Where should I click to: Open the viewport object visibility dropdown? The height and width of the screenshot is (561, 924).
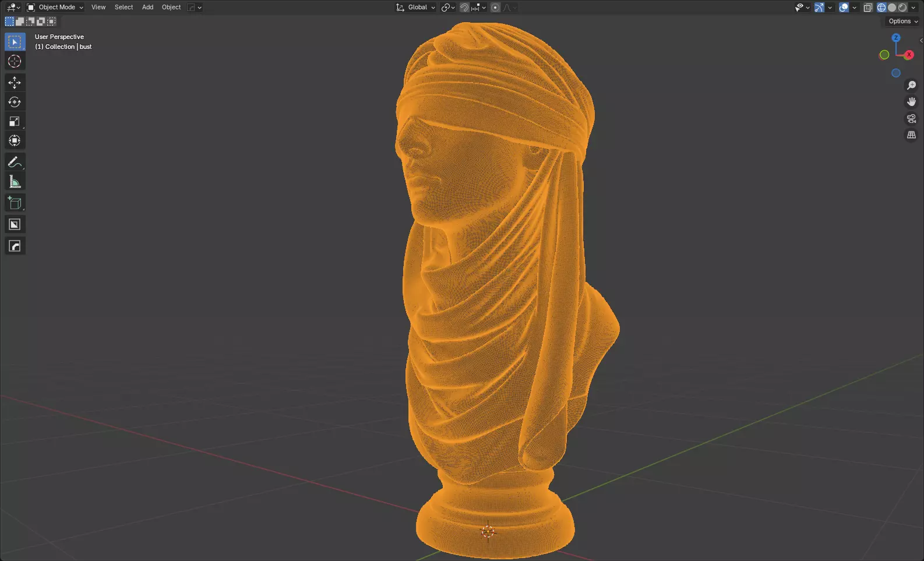click(x=802, y=8)
